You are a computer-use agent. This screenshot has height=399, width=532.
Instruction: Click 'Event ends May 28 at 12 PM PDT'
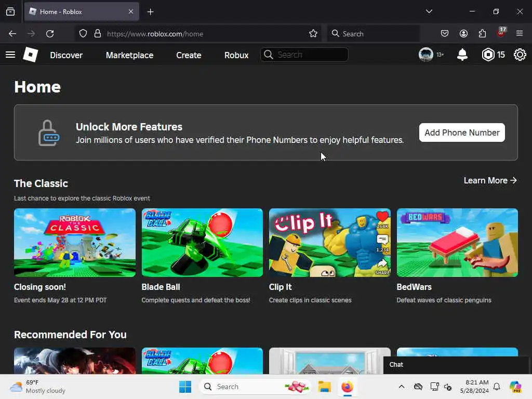(60, 300)
